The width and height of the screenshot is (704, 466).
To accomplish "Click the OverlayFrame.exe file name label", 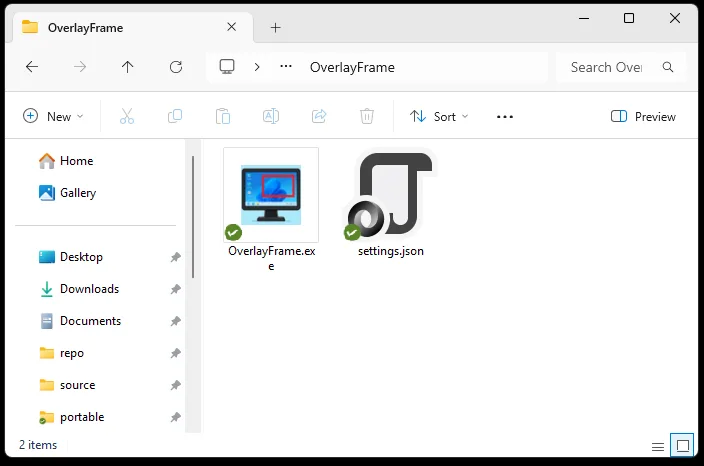I will coord(271,258).
